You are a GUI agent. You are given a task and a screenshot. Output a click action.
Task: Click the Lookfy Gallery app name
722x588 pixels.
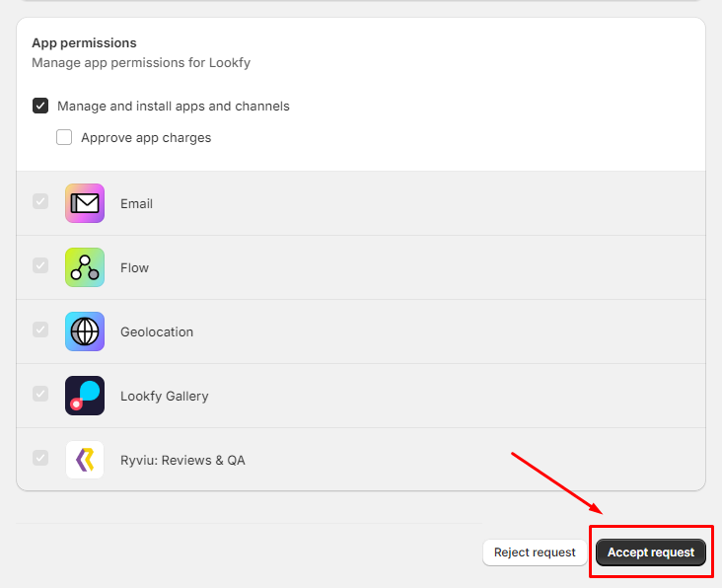(165, 396)
